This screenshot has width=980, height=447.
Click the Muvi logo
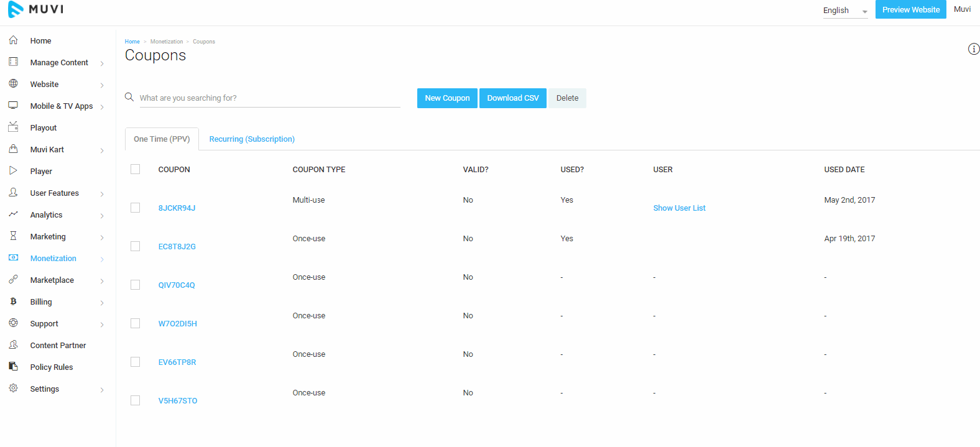(x=35, y=9)
